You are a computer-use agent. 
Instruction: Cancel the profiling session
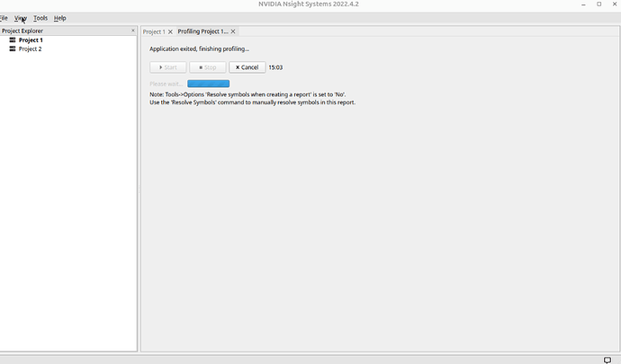(x=247, y=67)
